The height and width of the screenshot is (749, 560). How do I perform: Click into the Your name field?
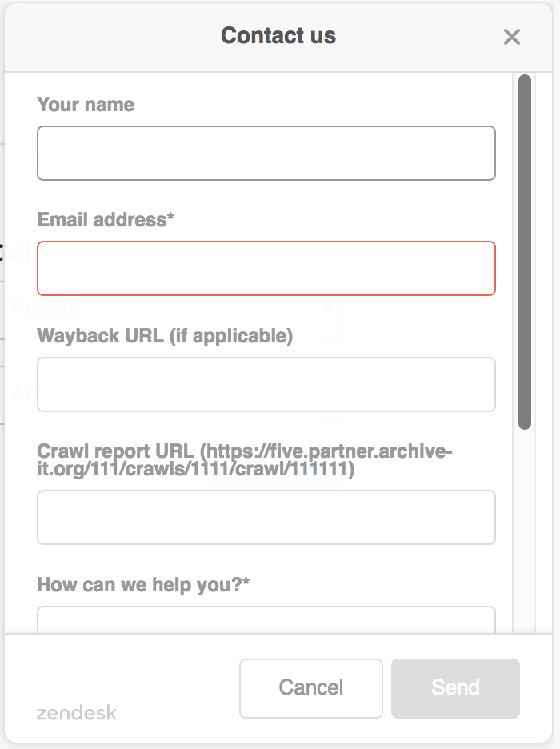(x=266, y=153)
